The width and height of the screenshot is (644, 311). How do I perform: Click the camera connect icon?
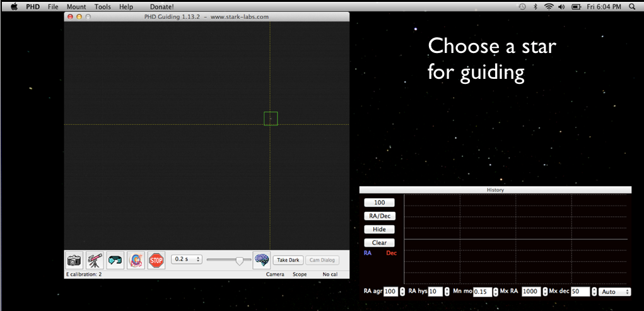(x=74, y=260)
